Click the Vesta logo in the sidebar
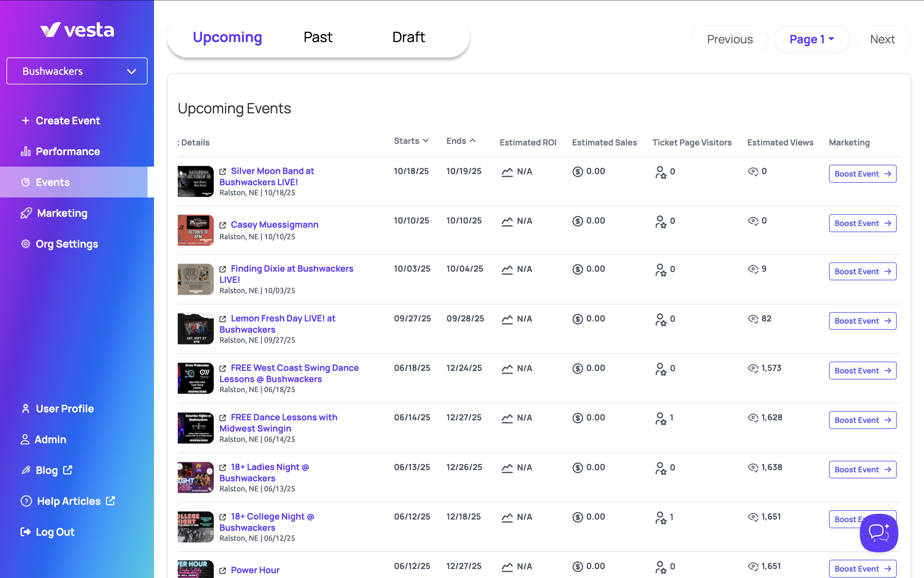This screenshot has height=578, width=924. (77, 30)
